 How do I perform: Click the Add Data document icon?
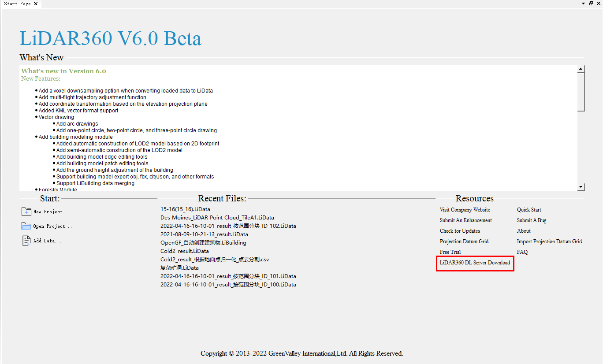click(x=26, y=241)
